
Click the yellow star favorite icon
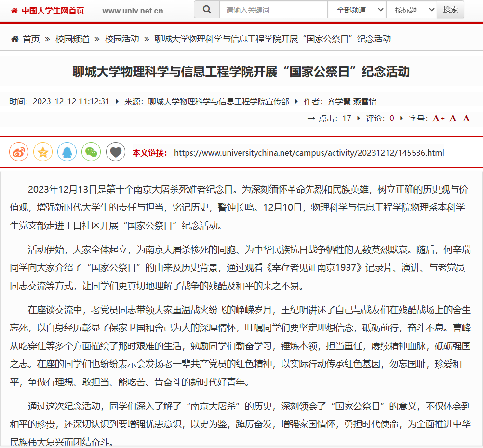pos(42,151)
